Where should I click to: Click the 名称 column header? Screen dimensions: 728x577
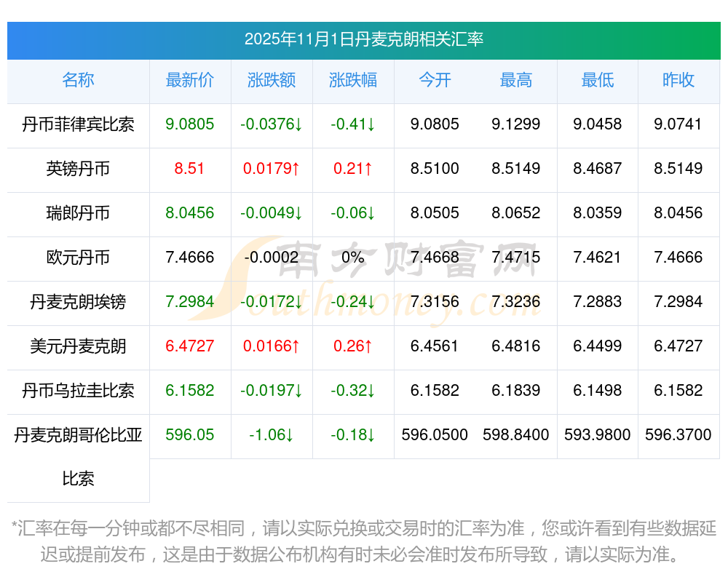click(x=78, y=80)
